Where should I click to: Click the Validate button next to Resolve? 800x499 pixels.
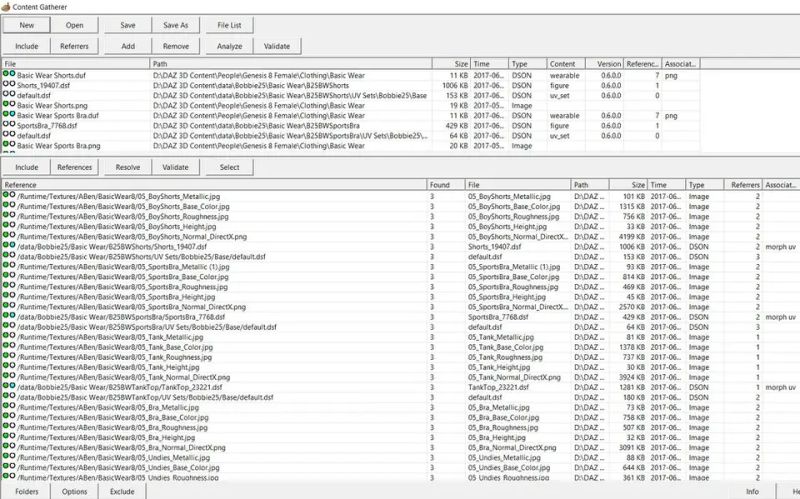[176, 167]
